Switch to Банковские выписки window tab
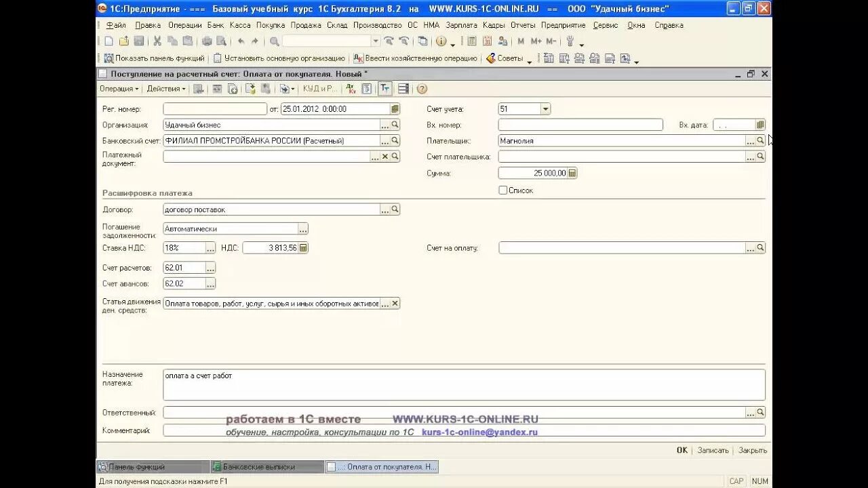868x488 pixels. [267, 467]
